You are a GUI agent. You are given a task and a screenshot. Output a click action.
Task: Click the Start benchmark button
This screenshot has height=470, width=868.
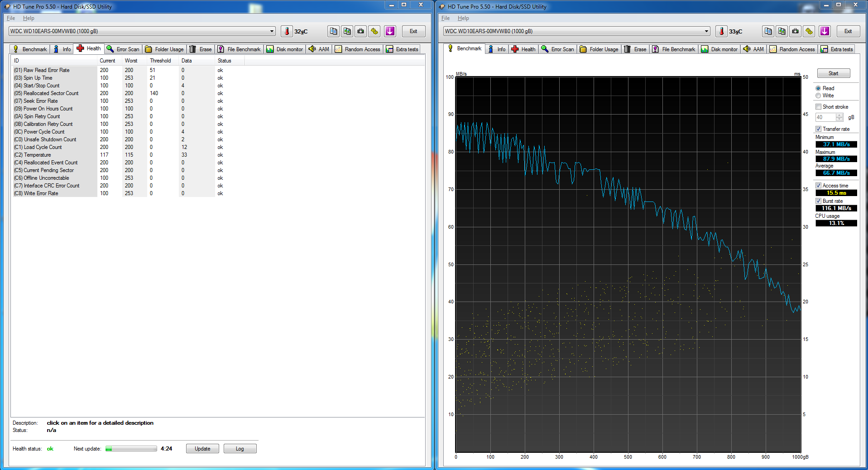tap(834, 73)
